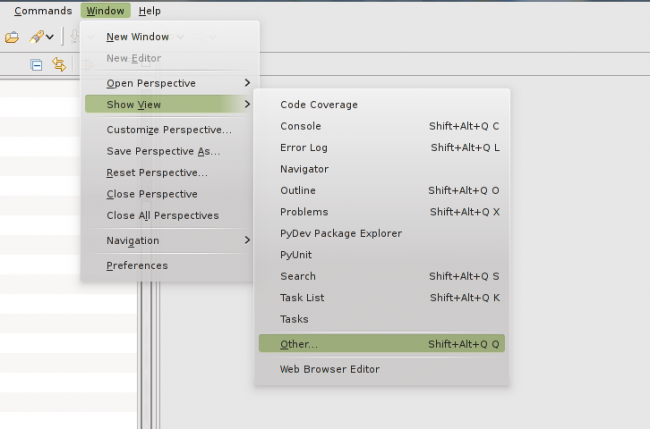Select Customize Perspective option
The image size is (650, 429).
coord(169,130)
